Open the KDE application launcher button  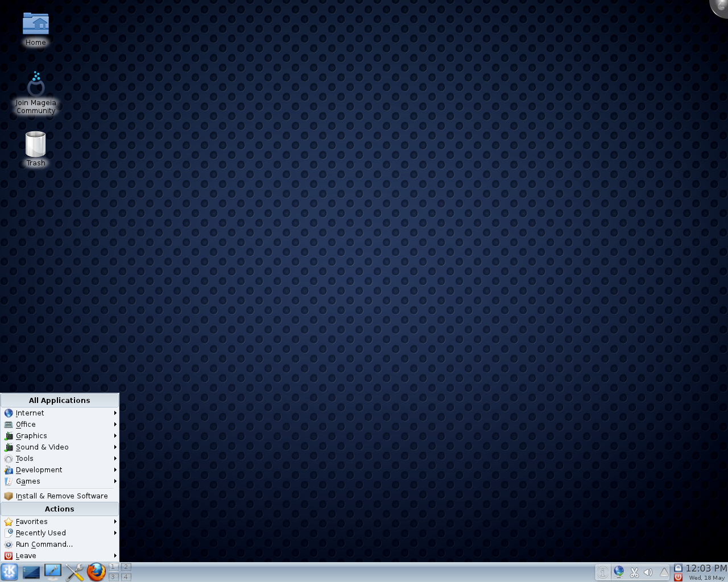click(10, 572)
